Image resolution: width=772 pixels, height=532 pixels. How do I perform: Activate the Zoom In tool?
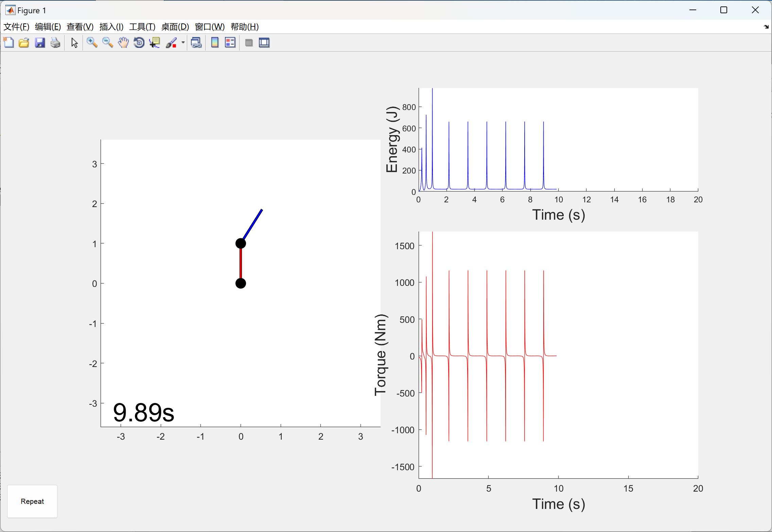click(92, 43)
